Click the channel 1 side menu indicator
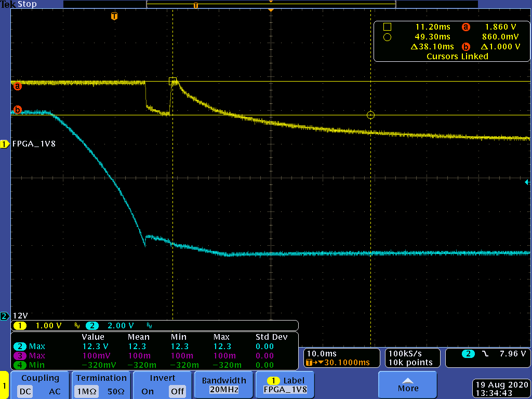Viewport: 532px width, 399px height. coord(4,385)
